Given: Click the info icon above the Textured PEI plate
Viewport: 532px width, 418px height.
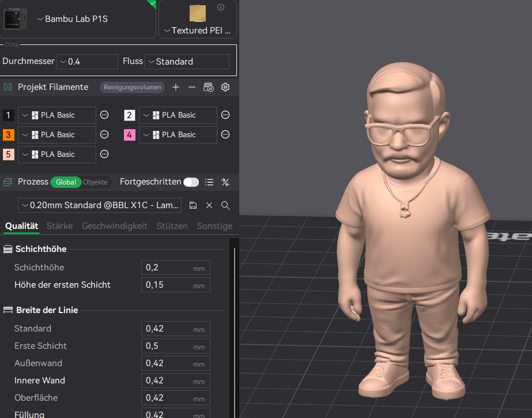Looking at the screenshot, I should 220,7.
